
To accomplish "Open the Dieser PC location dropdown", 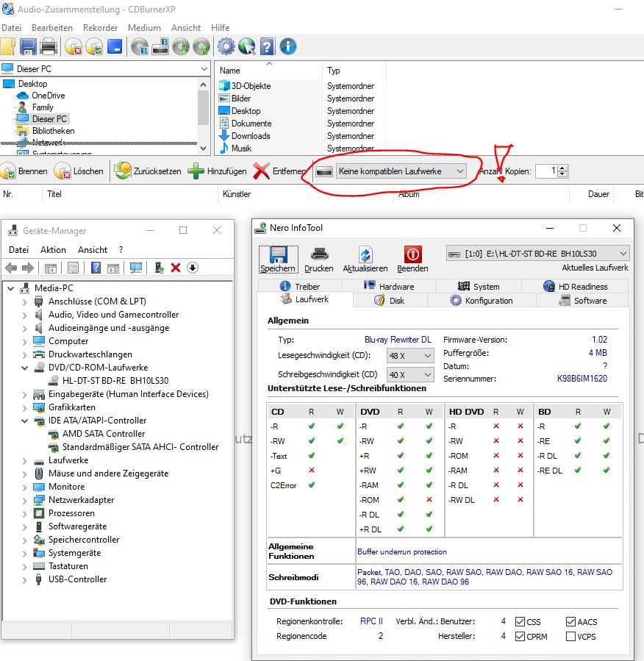I will 204,68.
